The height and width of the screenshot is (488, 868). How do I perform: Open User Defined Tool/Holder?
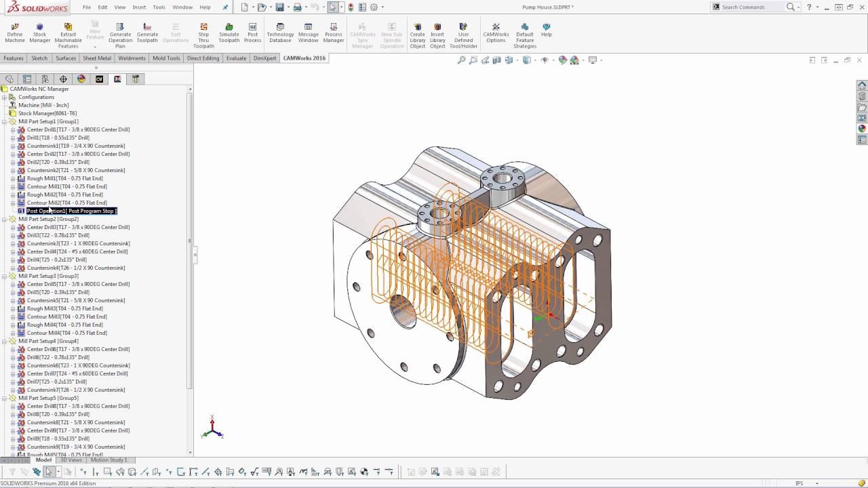pyautogui.click(x=463, y=36)
